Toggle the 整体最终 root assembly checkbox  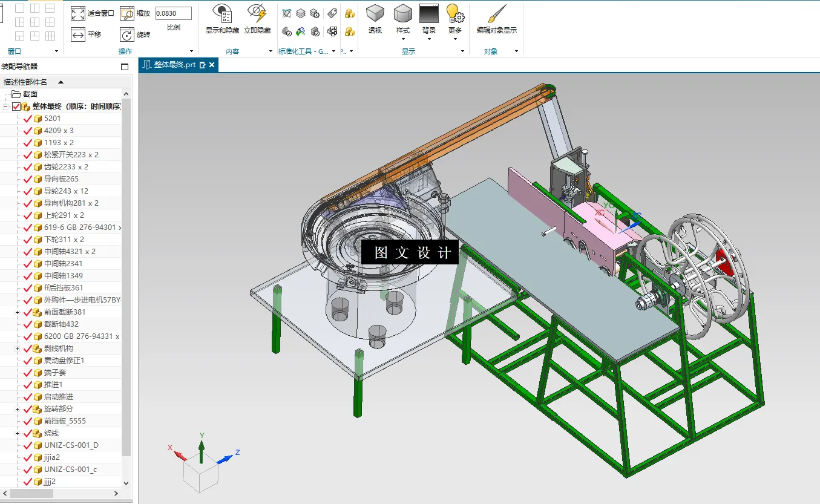[16, 106]
